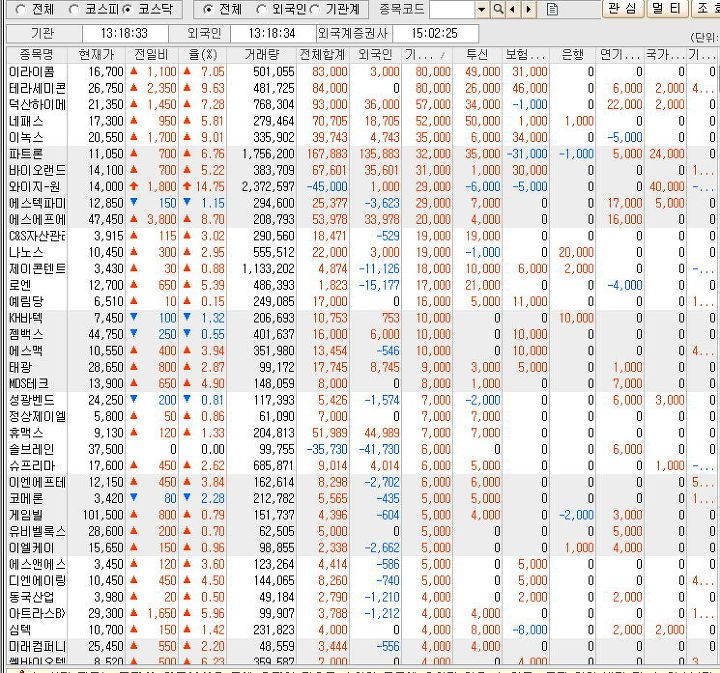This screenshot has height=673, width=720.
Task: Select the 와이지-원 stock row
Action: pyautogui.click(x=363, y=187)
